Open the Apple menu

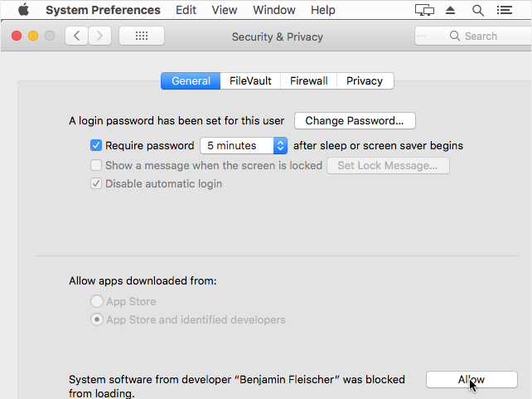point(23,10)
